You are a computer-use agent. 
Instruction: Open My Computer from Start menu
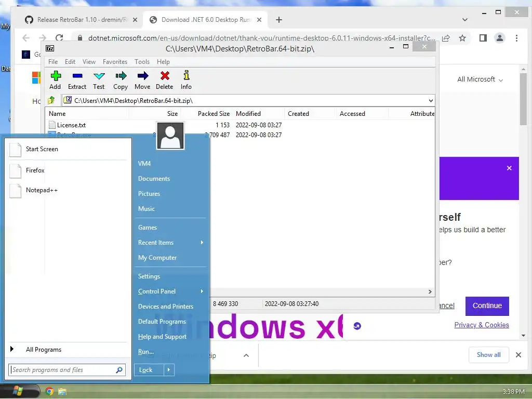click(157, 258)
